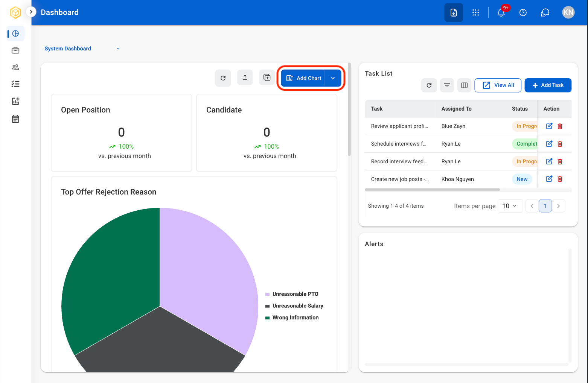Image resolution: width=588 pixels, height=383 pixels.
Task: Click the Task List horizontal scrollbar
Action: 433,190
